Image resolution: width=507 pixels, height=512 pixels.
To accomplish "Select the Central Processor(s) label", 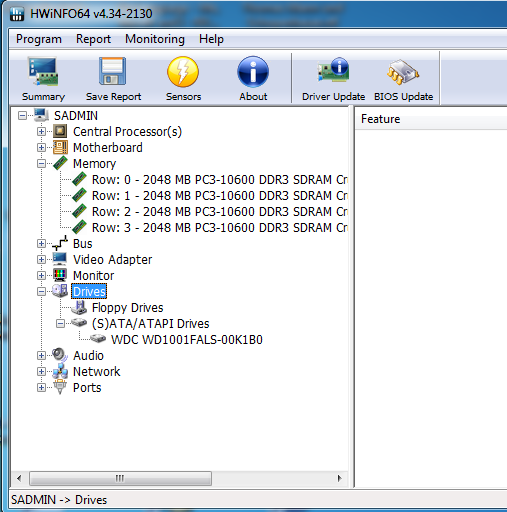I will pyautogui.click(x=127, y=132).
